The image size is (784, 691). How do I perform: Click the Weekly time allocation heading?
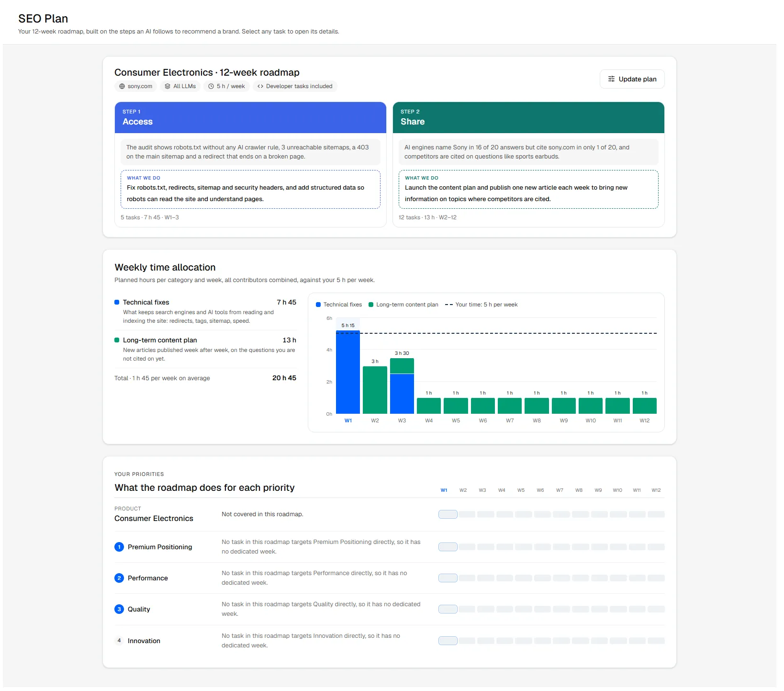(165, 267)
